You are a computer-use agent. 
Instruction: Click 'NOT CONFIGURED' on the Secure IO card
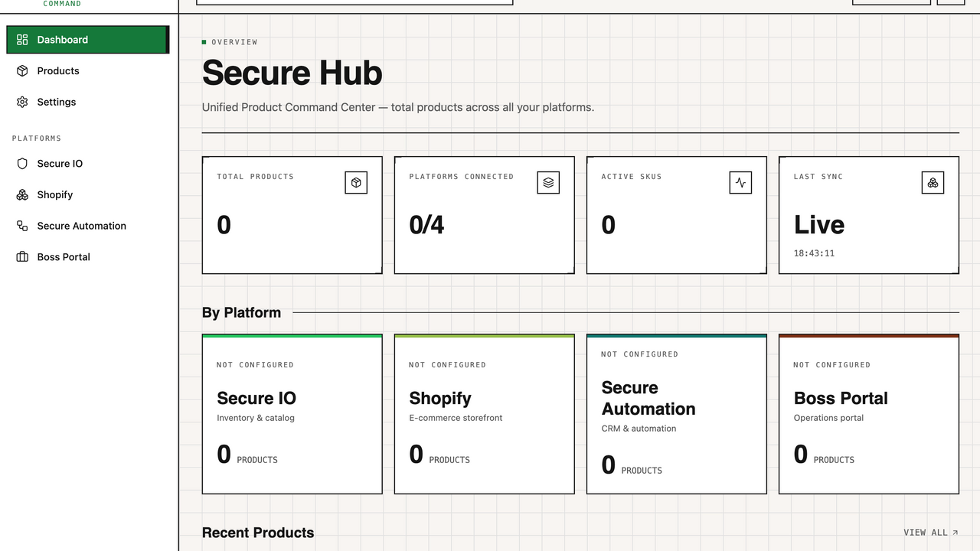coord(255,365)
